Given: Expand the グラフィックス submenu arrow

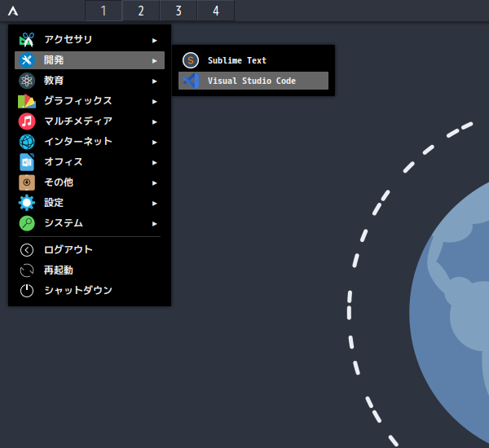Looking at the screenshot, I should tap(154, 102).
